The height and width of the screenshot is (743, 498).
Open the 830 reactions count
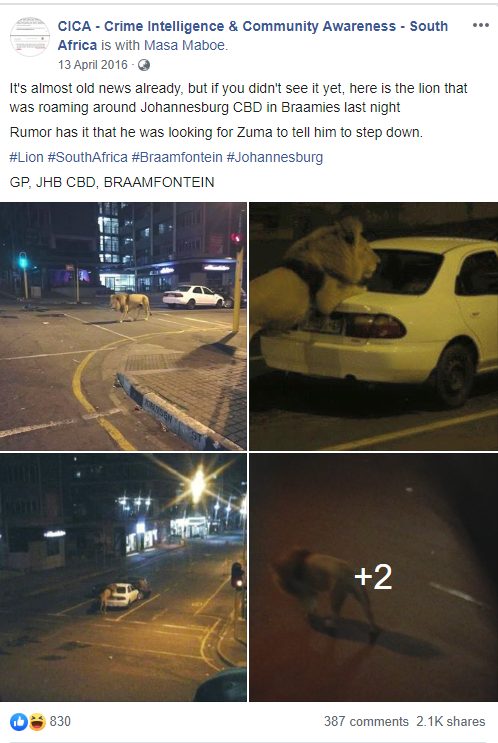tap(60, 721)
